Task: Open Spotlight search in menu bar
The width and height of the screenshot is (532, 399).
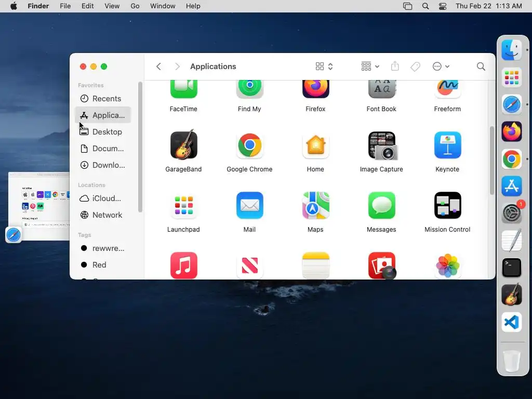Action: pyautogui.click(x=425, y=6)
